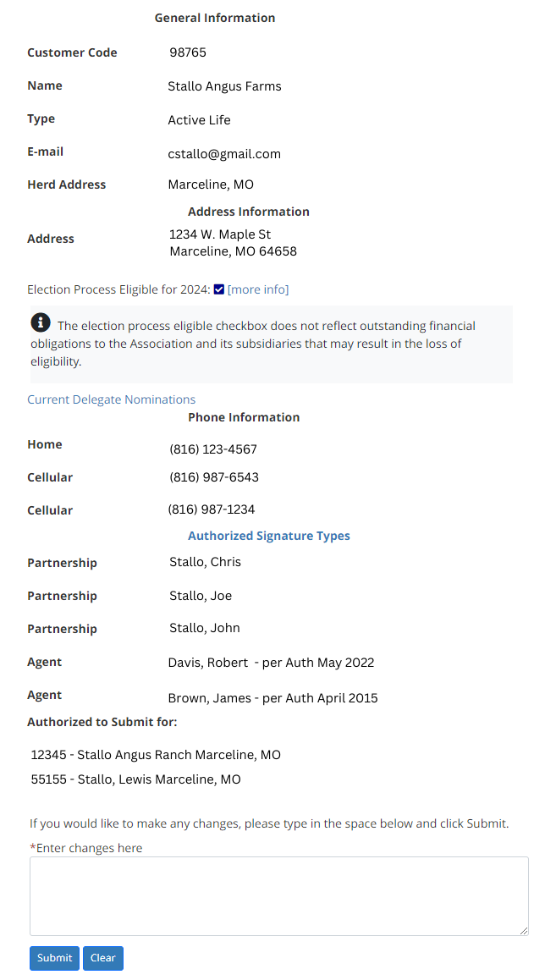Click the Submit button
Viewport: 545px width, 980px height.
(54, 957)
